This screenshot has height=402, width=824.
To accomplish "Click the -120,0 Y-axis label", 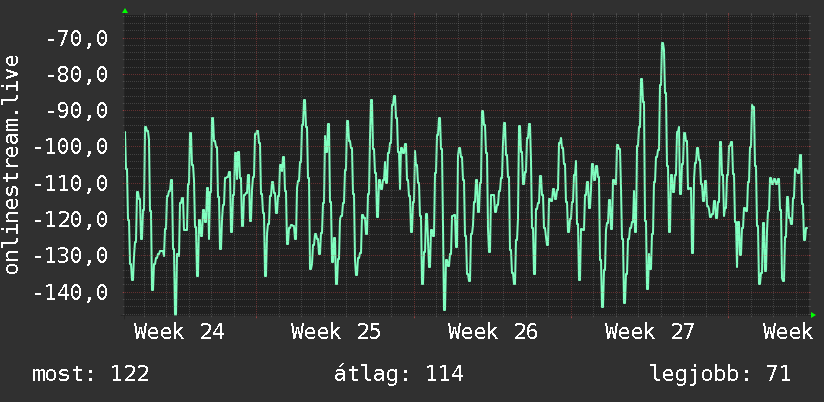I will click(71, 220).
